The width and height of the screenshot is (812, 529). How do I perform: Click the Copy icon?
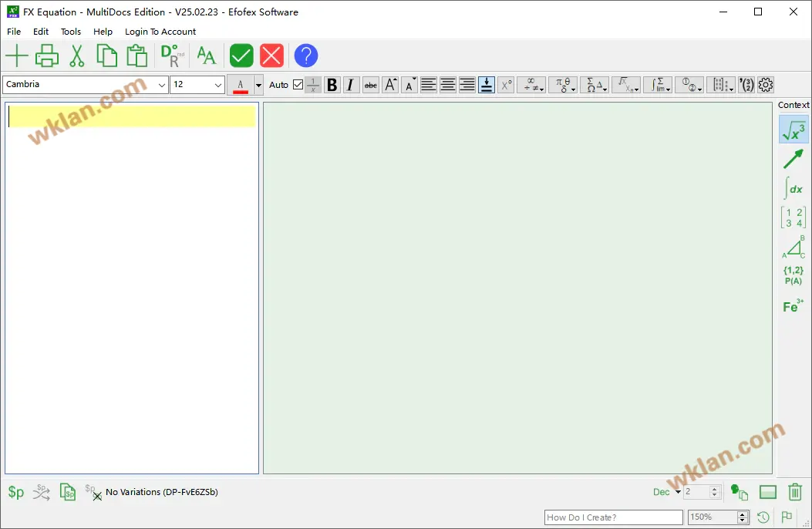(106, 56)
